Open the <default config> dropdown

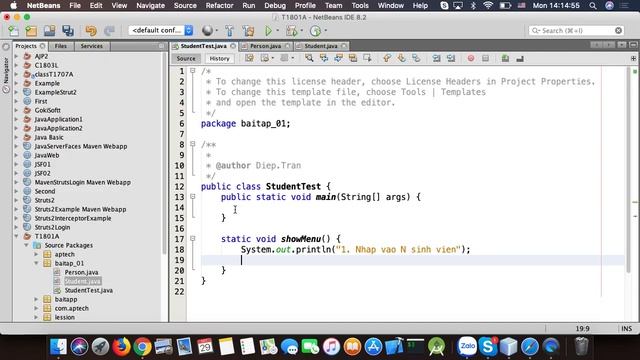click(161, 30)
